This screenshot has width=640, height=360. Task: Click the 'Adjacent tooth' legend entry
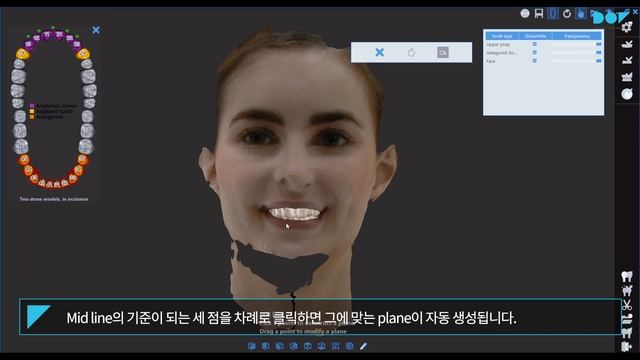51,111
